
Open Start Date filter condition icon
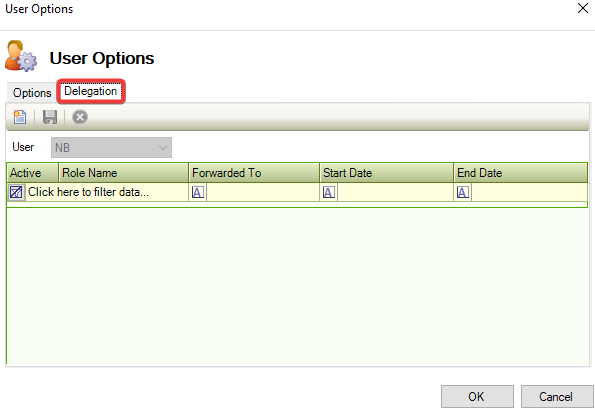pyautogui.click(x=329, y=192)
